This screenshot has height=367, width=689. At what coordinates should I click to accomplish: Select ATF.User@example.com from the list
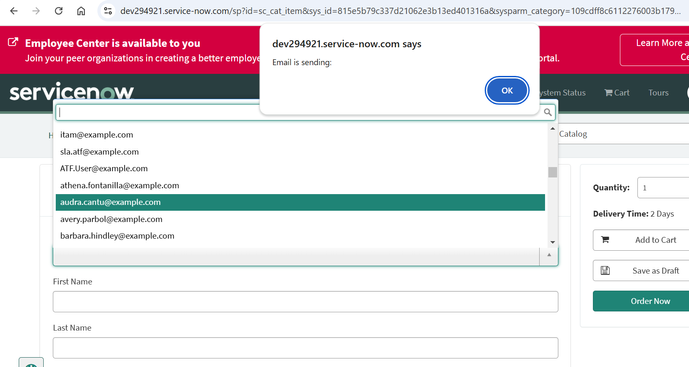coord(300,168)
